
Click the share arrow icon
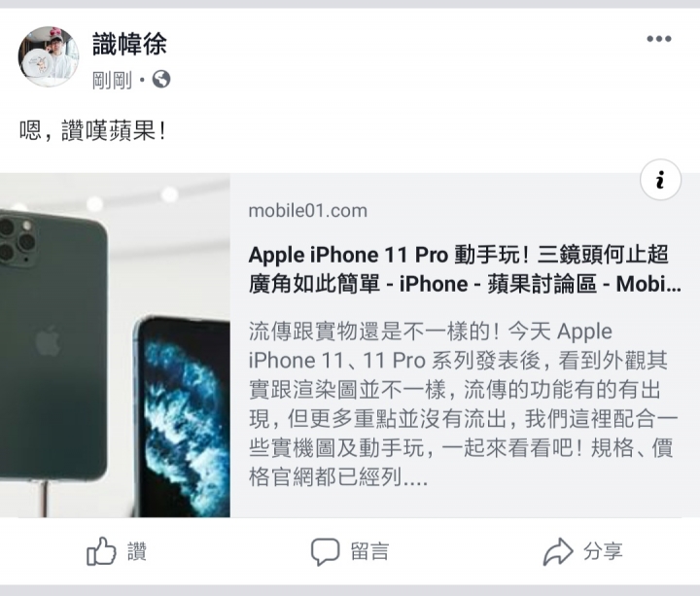tap(558, 552)
